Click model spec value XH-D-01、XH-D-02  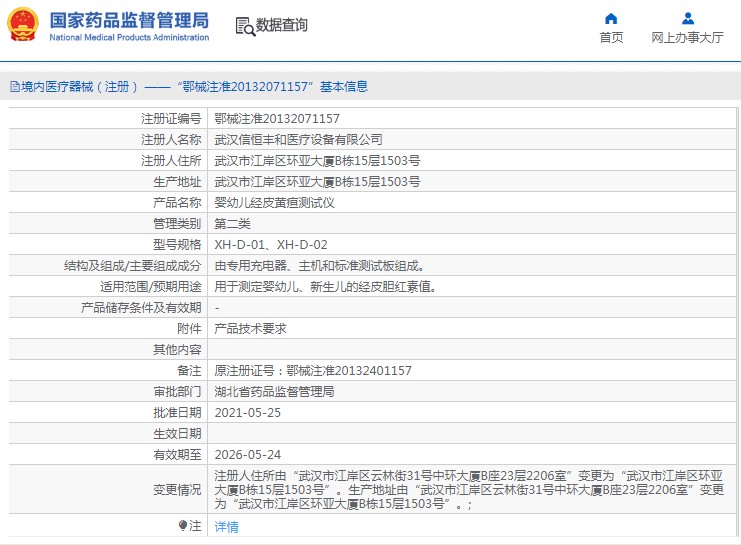[x=271, y=245]
